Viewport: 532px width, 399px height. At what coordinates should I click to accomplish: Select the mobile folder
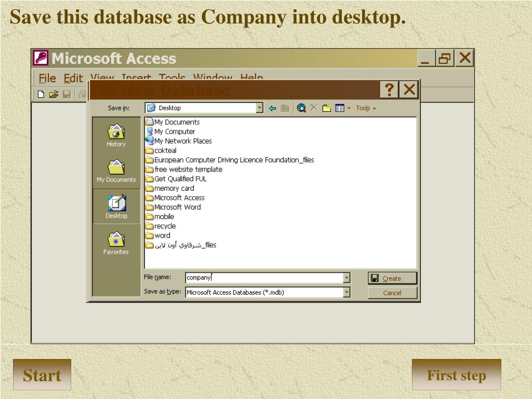(x=160, y=217)
